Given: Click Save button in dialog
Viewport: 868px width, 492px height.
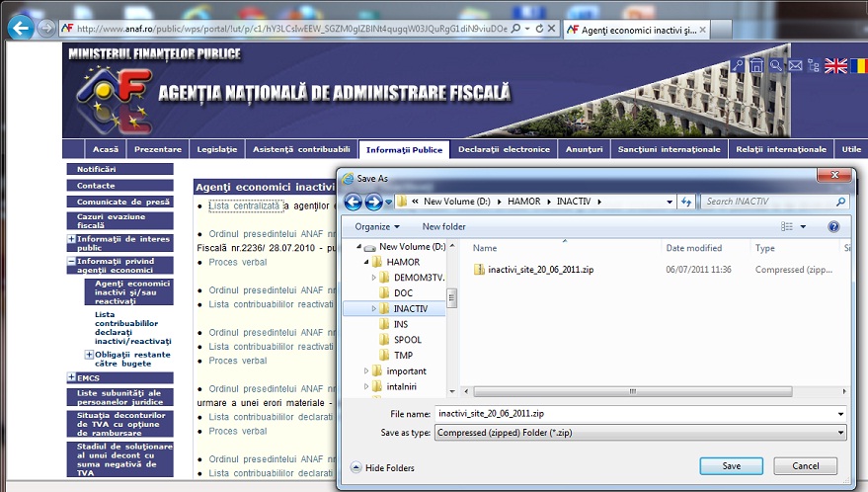Looking at the screenshot, I should [732, 466].
